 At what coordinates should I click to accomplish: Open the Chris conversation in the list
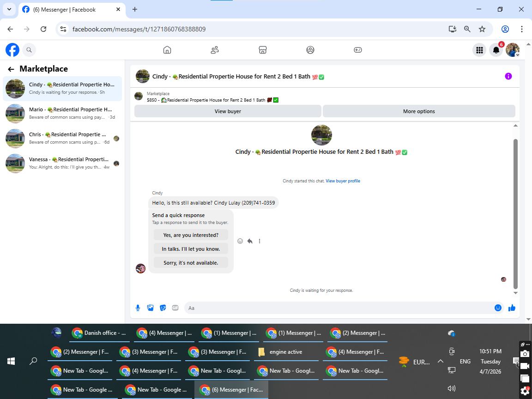(x=62, y=139)
